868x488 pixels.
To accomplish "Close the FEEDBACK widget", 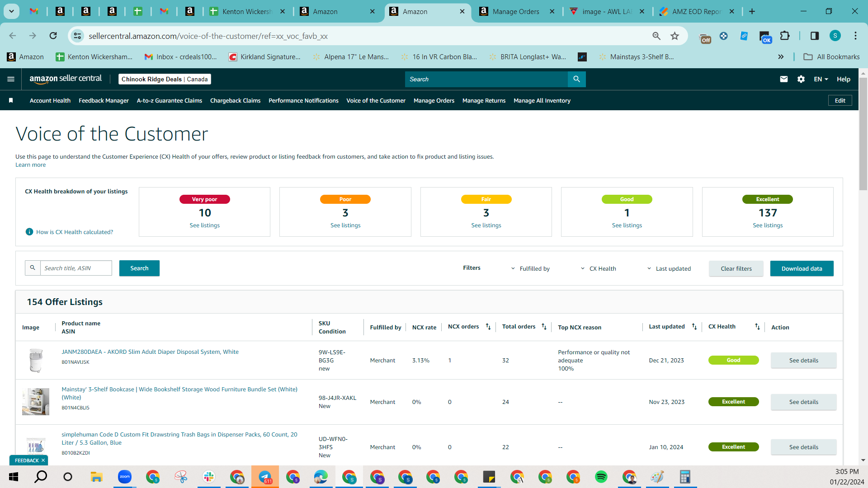I will [x=43, y=460].
